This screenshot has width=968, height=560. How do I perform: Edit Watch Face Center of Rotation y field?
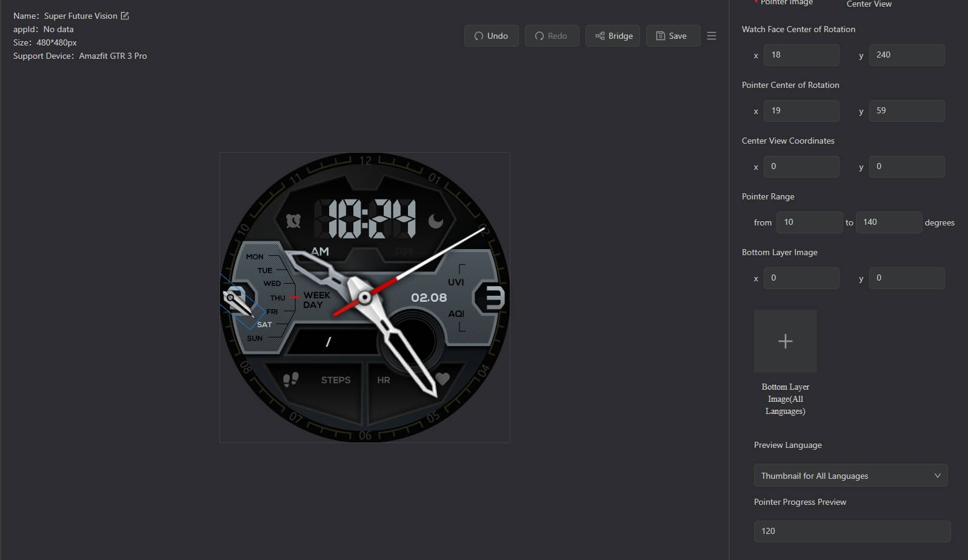point(907,55)
